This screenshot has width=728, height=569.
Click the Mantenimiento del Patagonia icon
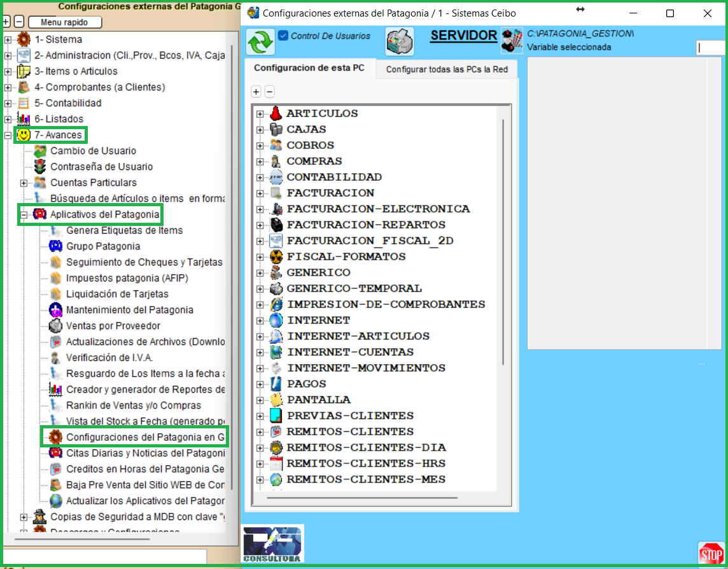(56, 309)
